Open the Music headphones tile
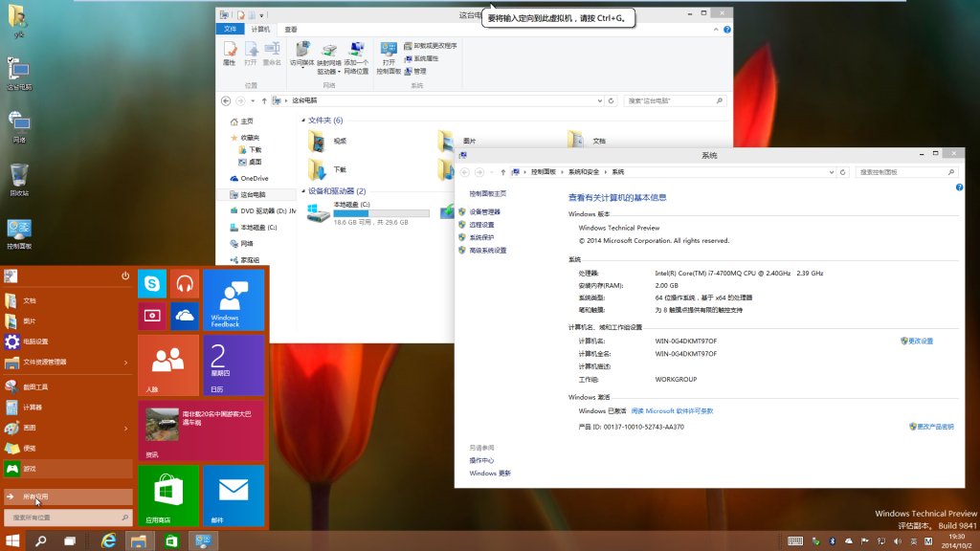The height and width of the screenshot is (551, 980). click(x=185, y=283)
